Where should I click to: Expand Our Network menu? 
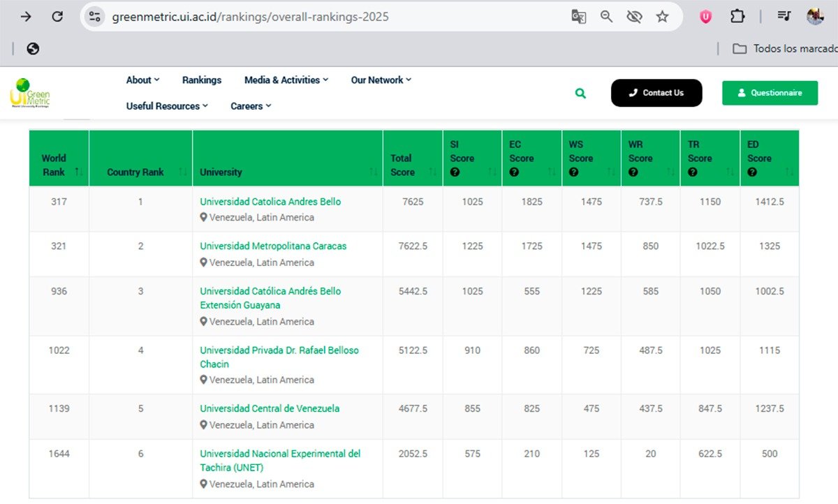(381, 80)
